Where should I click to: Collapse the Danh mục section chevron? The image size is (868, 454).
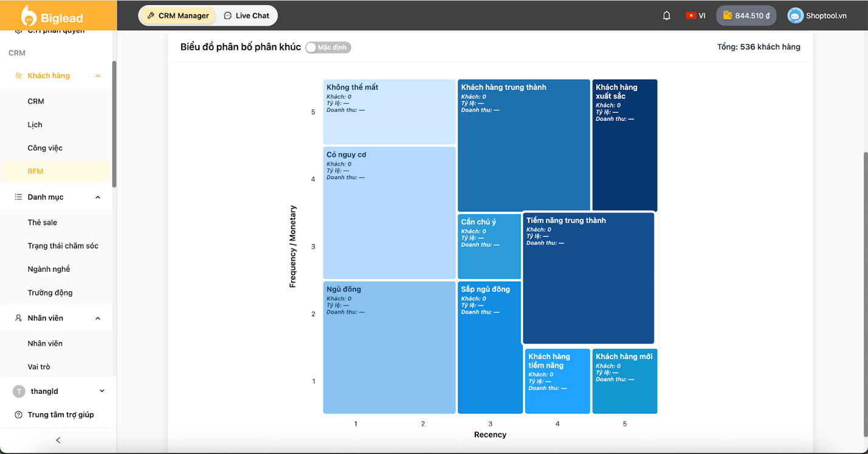coord(98,197)
